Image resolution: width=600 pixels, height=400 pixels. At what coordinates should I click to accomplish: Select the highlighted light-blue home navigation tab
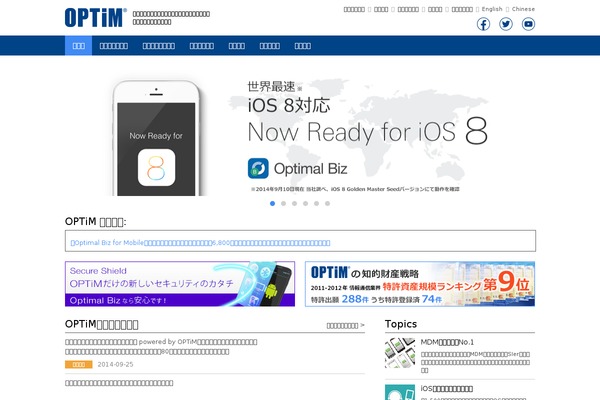(x=78, y=46)
